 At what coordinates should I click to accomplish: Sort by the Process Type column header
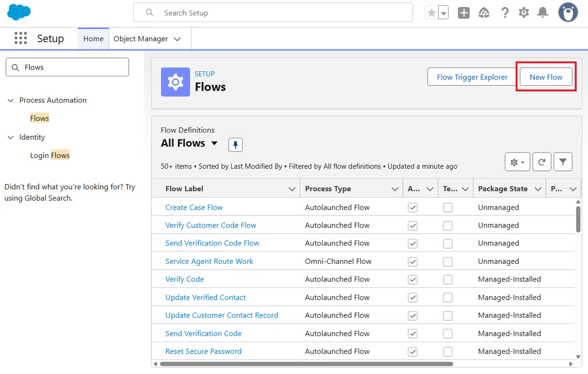[328, 189]
